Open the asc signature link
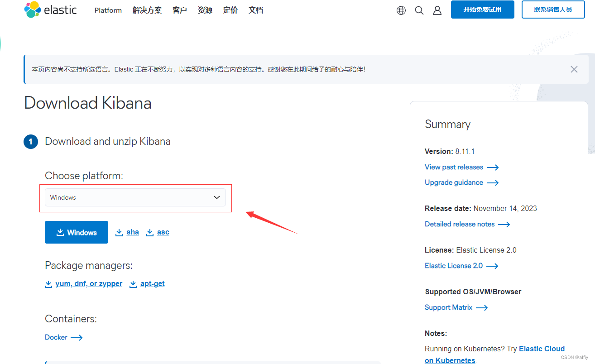This screenshot has width=595, height=364. pos(163,232)
